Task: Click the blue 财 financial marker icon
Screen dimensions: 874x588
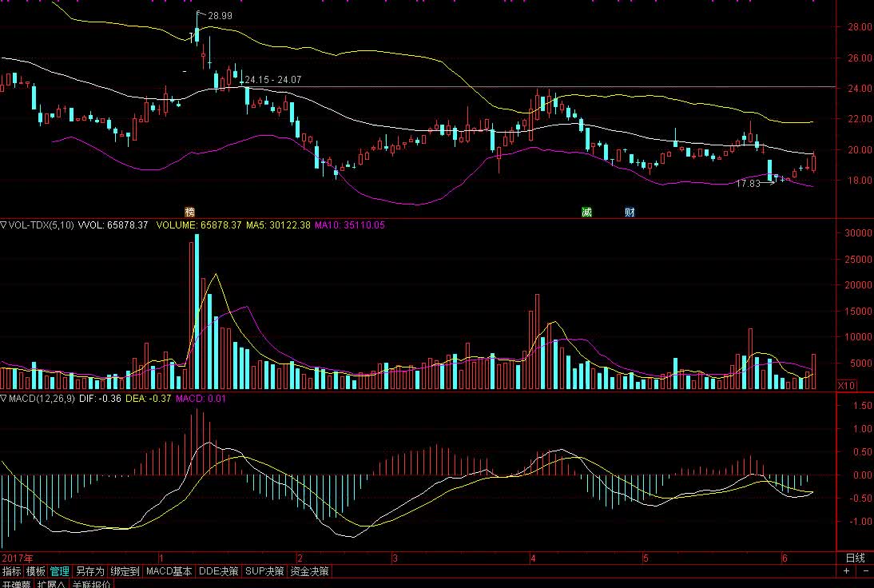Action: [x=630, y=212]
